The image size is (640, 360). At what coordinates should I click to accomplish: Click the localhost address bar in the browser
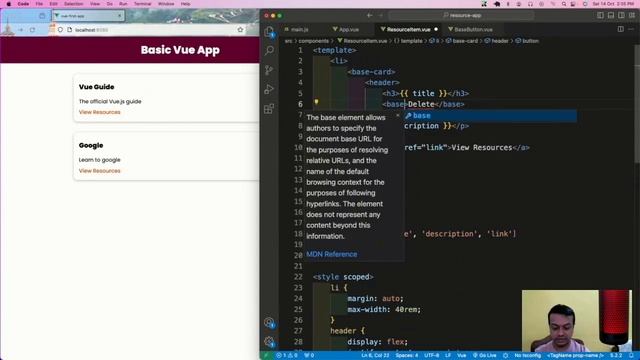click(x=149, y=30)
